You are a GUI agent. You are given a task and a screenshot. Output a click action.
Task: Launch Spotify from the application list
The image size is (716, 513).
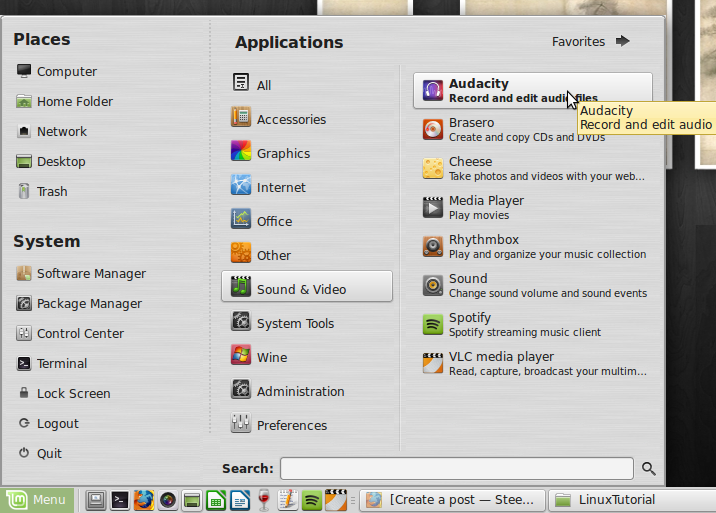(532, 324)
